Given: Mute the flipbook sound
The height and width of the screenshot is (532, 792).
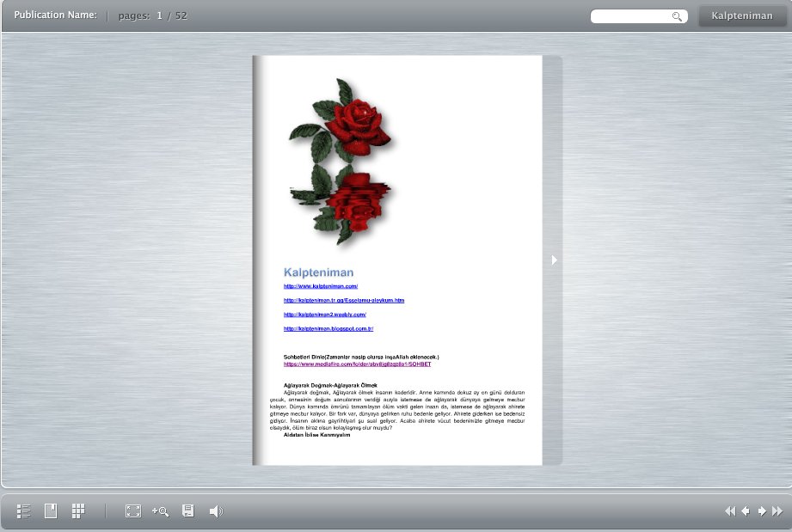Looking at the screenshot, I should [x=215, y=511].
